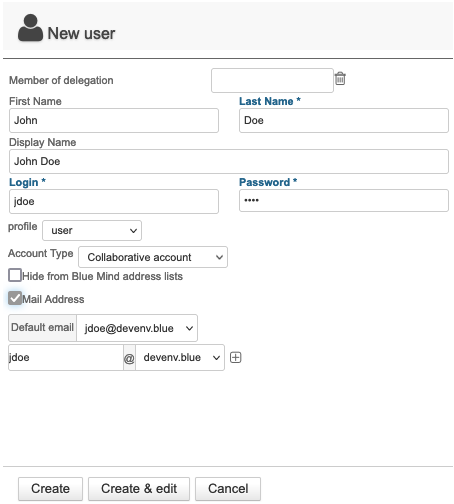Viewport: 454px width, 504px height.
Task: Select the devenv.blue domain dropdown
Action: click(x=180, y=358)
